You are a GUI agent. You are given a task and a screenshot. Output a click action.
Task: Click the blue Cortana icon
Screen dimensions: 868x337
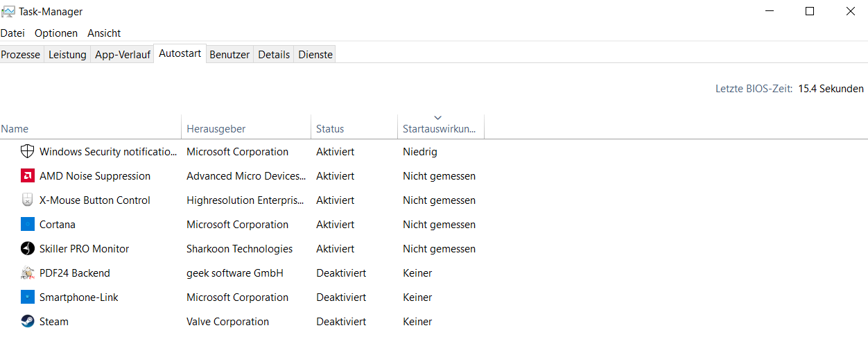click(x=28, y=225)
